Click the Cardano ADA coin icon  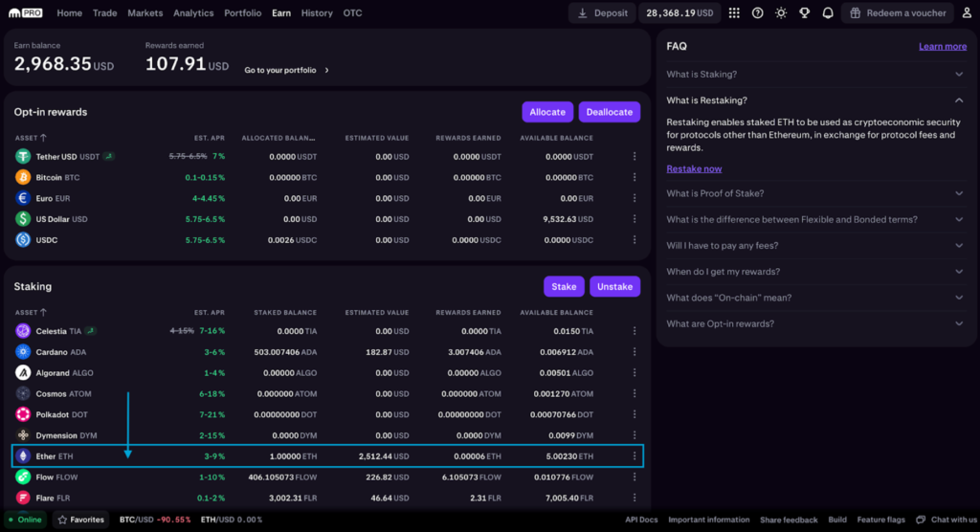pos(23,352)
